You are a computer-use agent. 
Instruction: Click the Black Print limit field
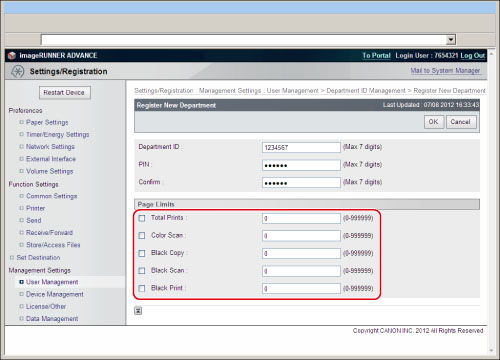301,288
